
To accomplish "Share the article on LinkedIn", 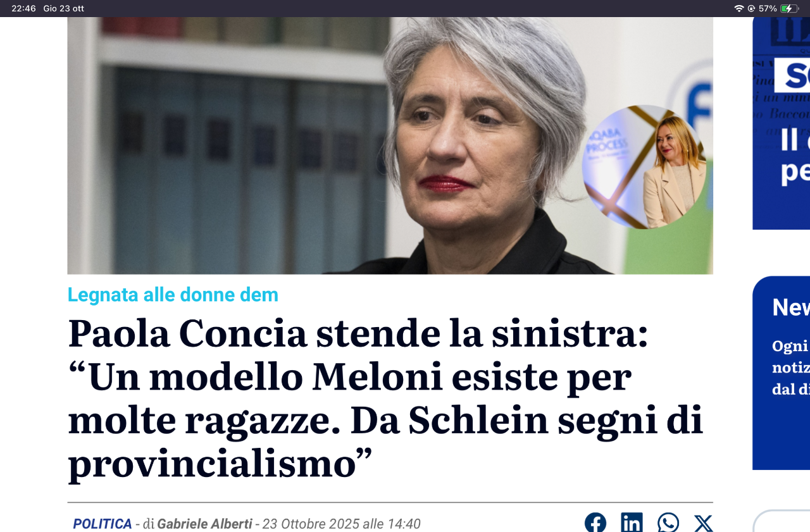I will pyautogui.click(x=632, y=523).
